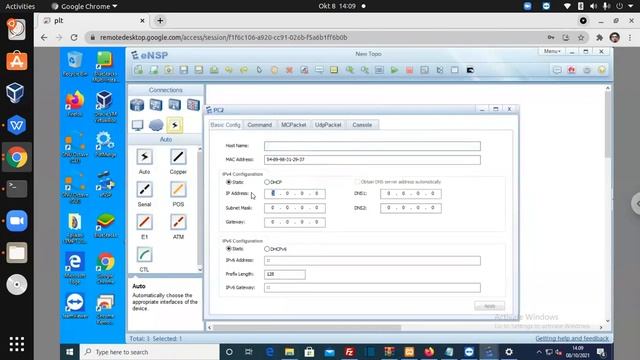Click the MAC Address input field
The image size is (640, 360).
coord(372,160)
